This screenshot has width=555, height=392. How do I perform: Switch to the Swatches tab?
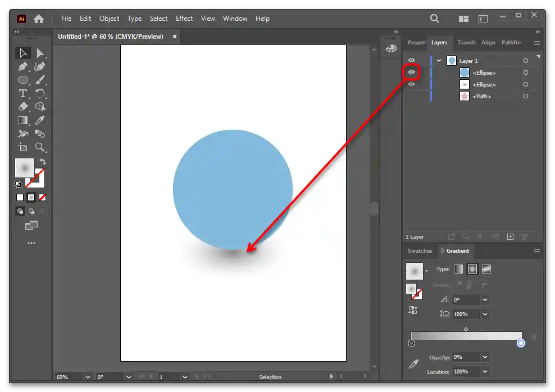[x=420, y=251]
